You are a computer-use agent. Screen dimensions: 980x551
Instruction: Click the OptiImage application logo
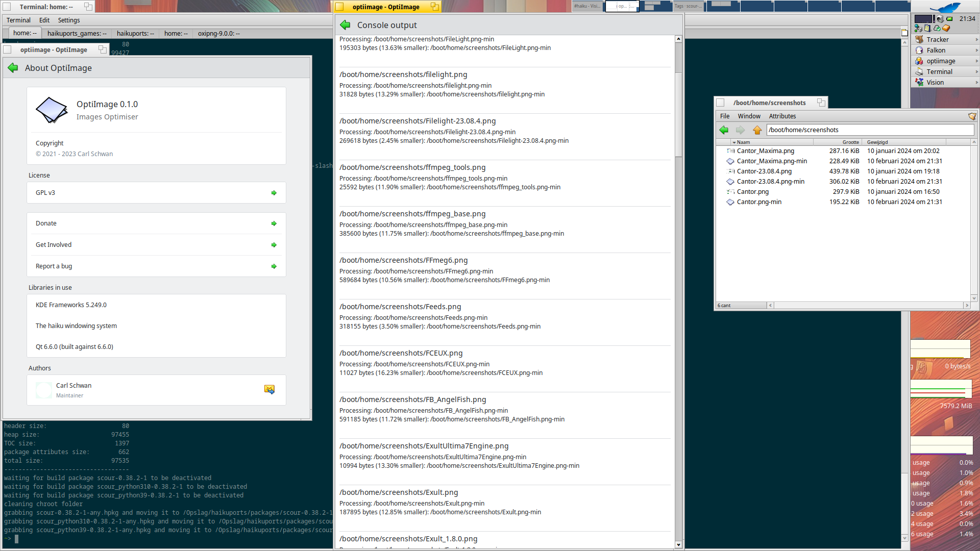pyautogui.click(x=52, y=110)
